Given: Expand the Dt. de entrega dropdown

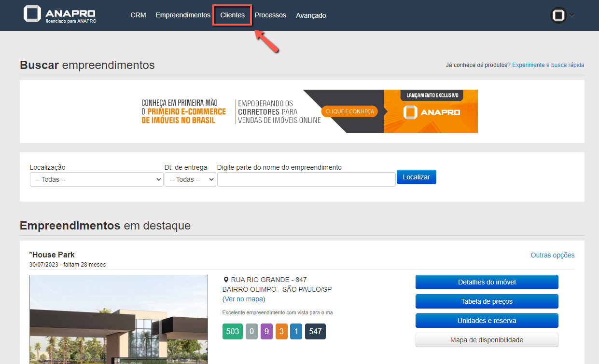Looking at the screenshot, I should coord(190,179).
